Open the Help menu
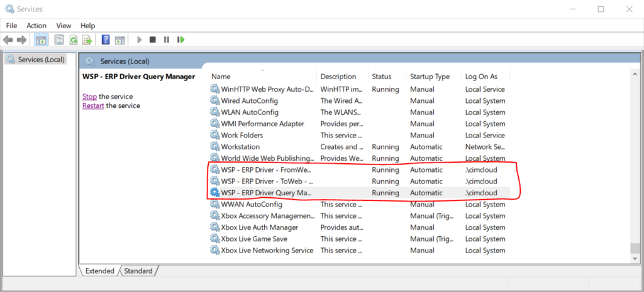This screenshot has height=292, width=644. pyautogui.click(x=87, y=25)
